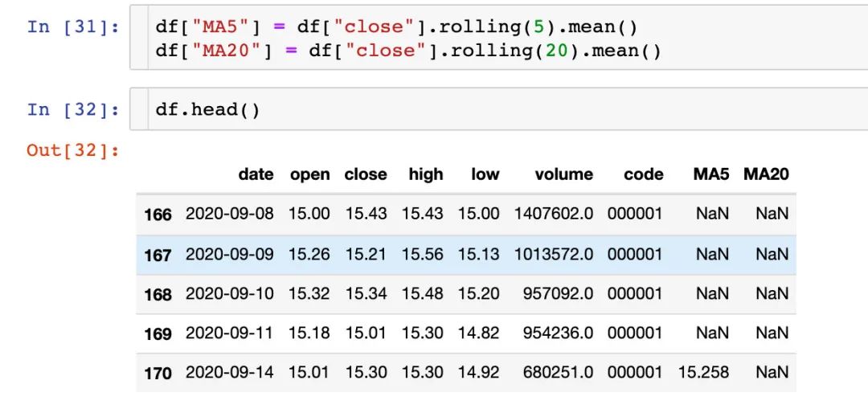Click volume value 1013572.0
The width and height of the screenshot is (868, 413).
(554, 254)
